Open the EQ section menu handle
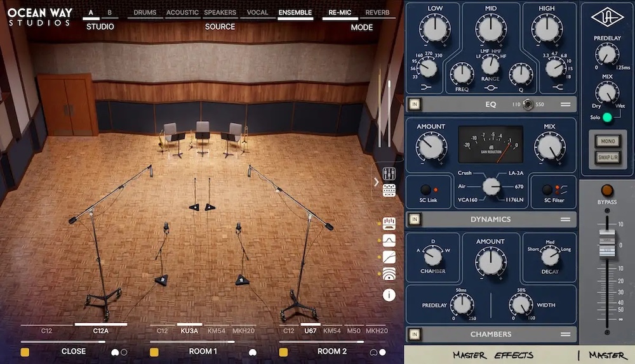Screen dimensions: 635x364 coord(565,105)
